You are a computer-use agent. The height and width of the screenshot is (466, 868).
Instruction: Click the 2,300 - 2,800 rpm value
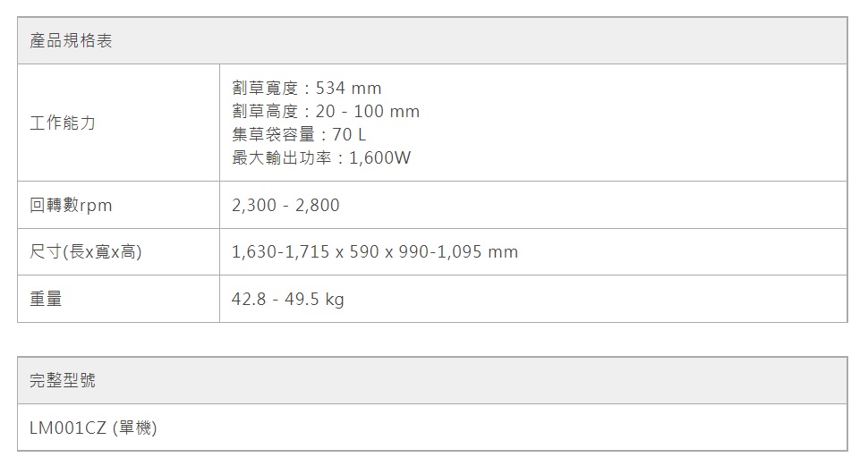285,206
